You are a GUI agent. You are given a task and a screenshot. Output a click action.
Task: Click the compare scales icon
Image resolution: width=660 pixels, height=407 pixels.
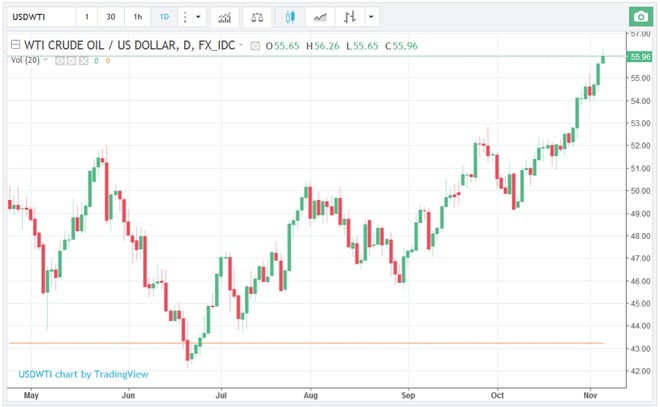(258, 17)
